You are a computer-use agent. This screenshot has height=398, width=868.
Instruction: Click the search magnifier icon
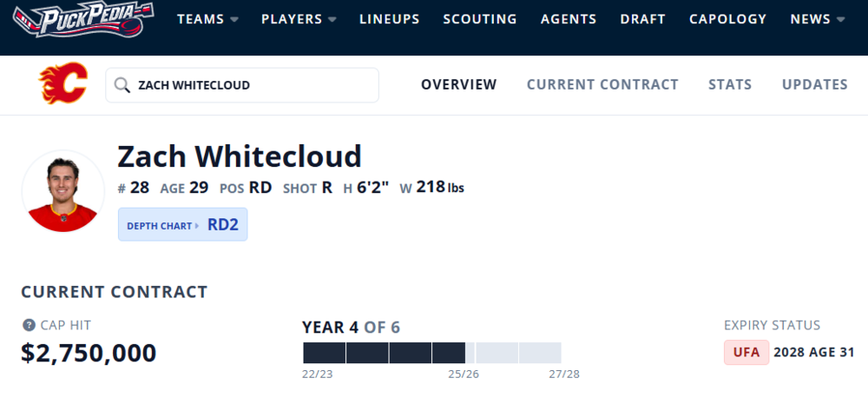click(122, 85)
